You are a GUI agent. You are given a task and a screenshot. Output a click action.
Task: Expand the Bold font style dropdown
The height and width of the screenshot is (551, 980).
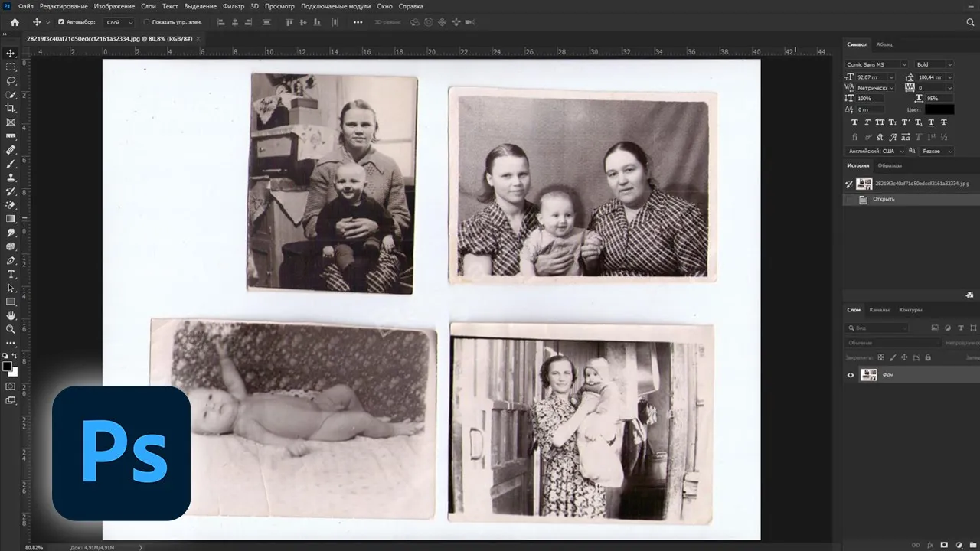pyautogui.click(x=934, y=64)
